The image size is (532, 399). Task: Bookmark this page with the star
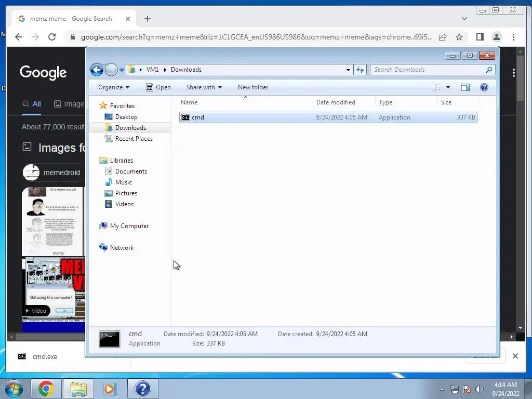point(459,37)
